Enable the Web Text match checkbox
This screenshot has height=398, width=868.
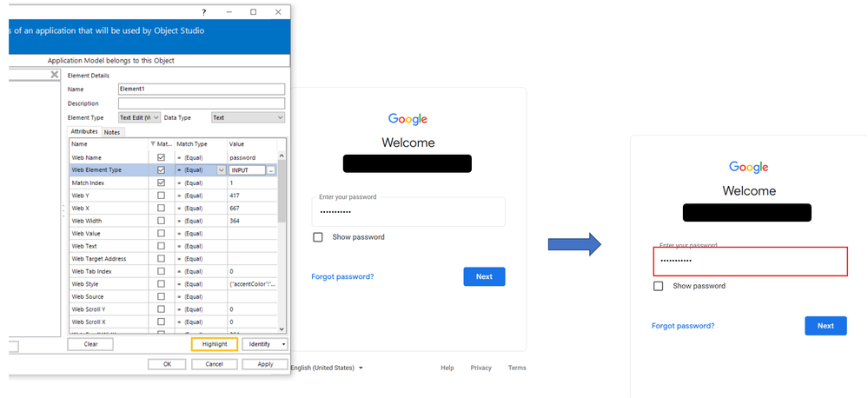(x=161, y=246)
